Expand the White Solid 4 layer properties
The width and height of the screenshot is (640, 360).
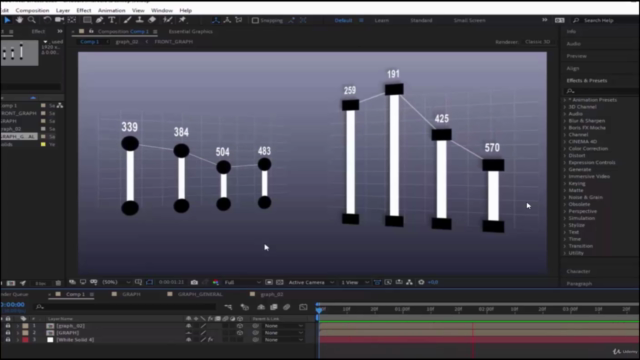18,340
